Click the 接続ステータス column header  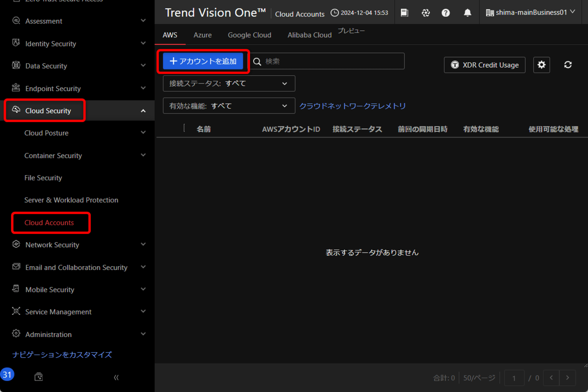pos(357,129)
